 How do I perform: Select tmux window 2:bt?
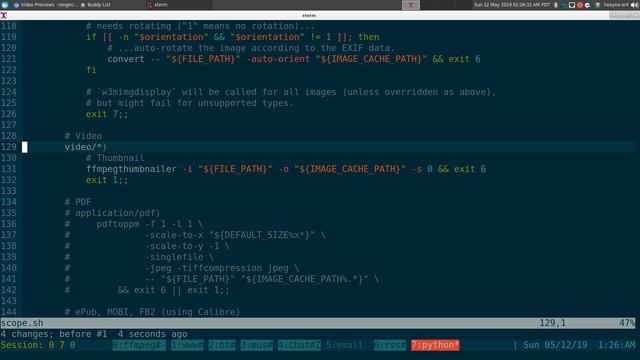click(x=222, y=345)
